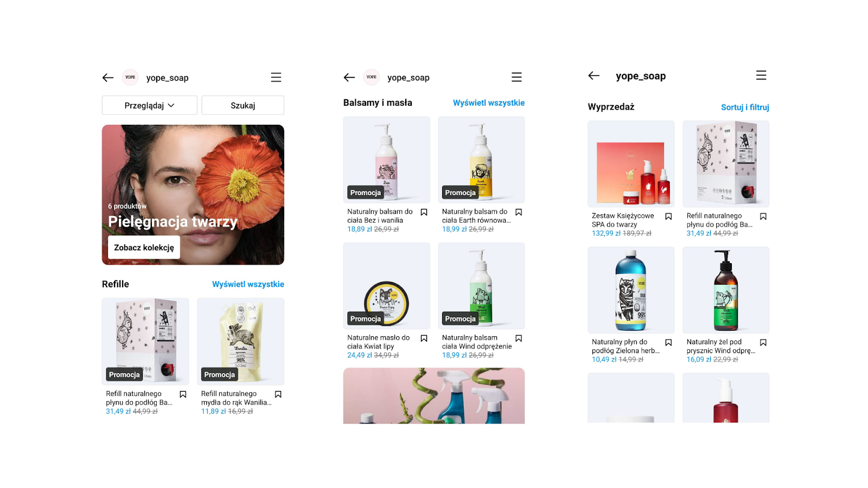This screenshot has width=868, height=488.
Task: Bookmark Naturalny płyn do podłóg Zielona herbata
Action: [x=668, y=343]
